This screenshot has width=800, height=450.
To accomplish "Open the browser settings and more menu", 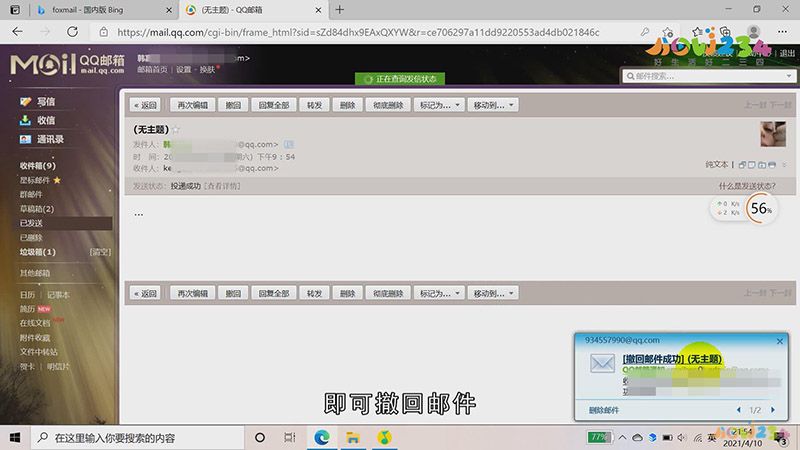I will pyautogui.click(x=782, y=32).
